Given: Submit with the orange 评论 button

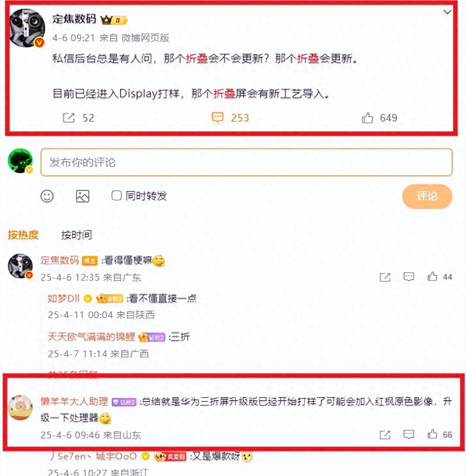Looking at the screenshot, I should point(427,196).
